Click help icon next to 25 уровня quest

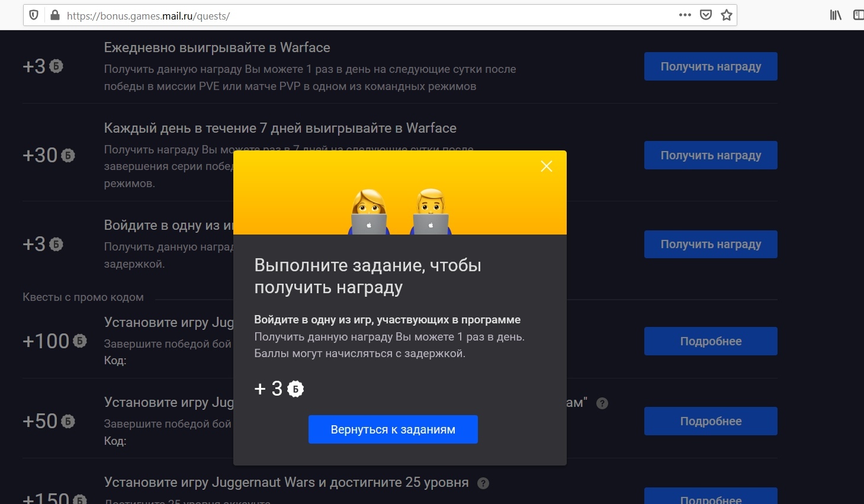[483, 483]
